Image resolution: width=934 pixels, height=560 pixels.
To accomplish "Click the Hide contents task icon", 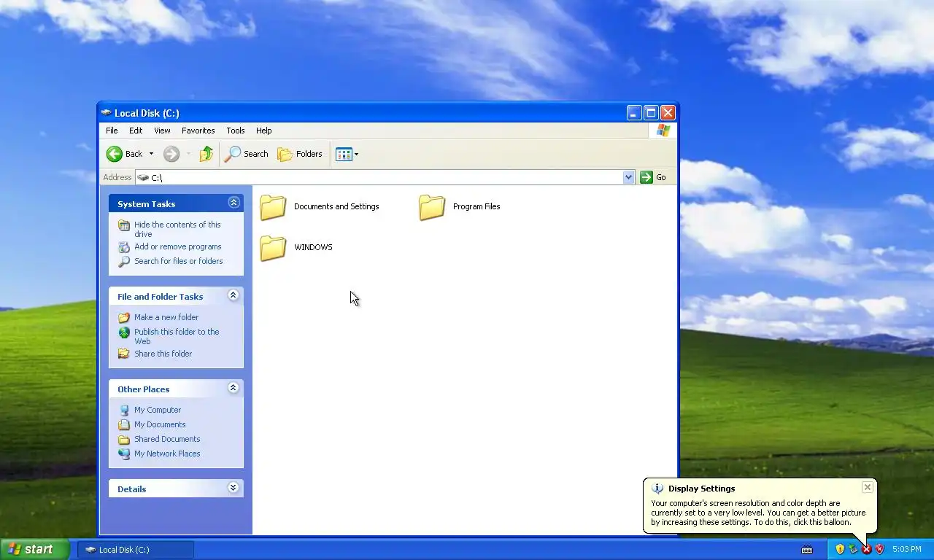I will click(x=124, y=225).
